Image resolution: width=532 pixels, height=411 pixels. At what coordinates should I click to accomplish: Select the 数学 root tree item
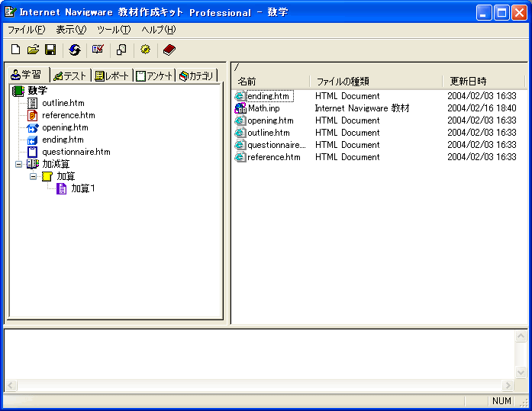click(x=37, y=91)
